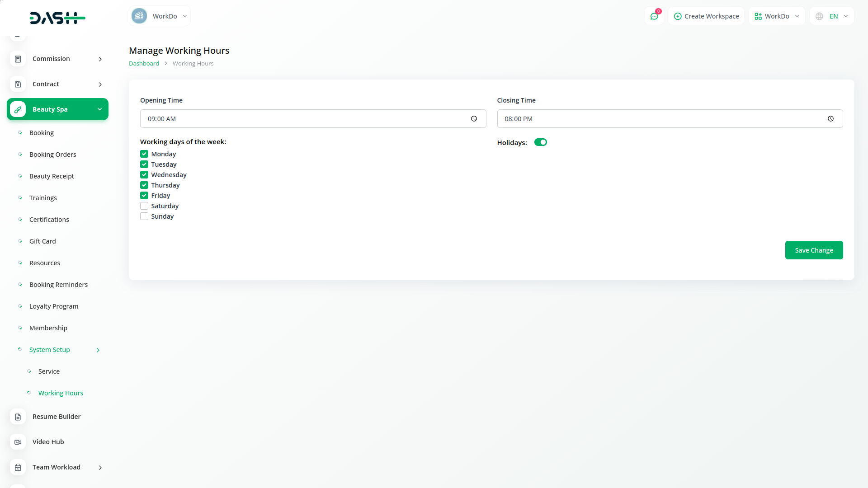Image resolution: width=868 pixels, height=488 pixels.
Task: Click the DASH logo
Action: (57, 18)
